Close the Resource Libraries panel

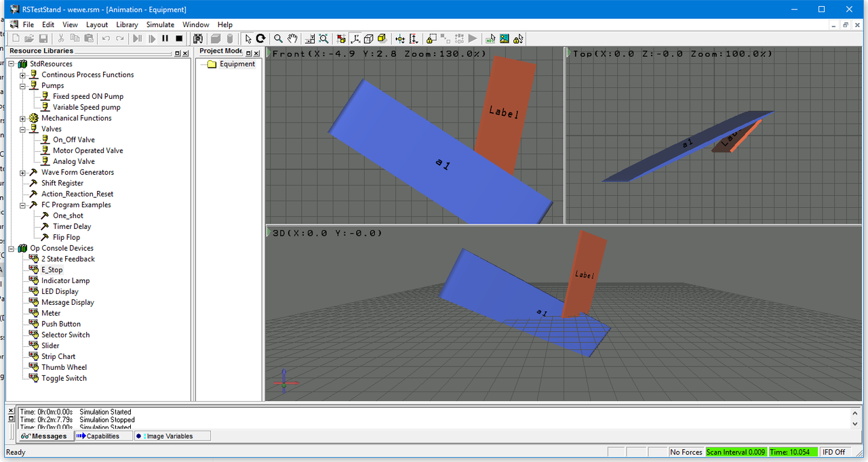click(186, 53)
